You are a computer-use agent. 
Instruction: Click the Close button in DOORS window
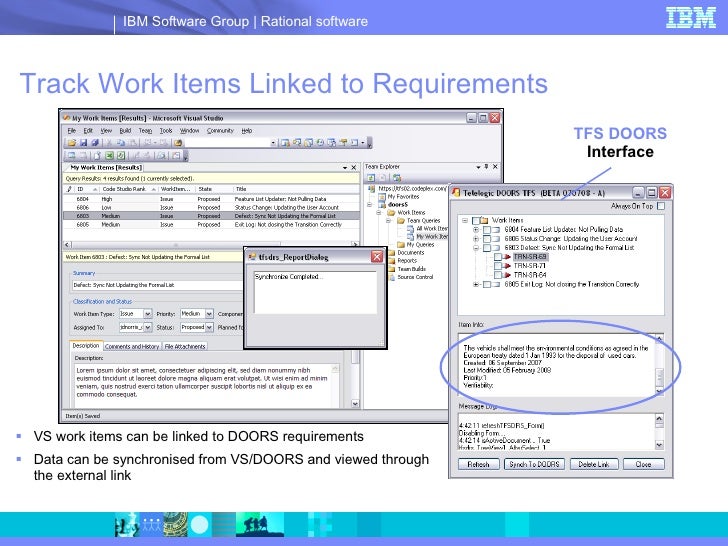643,464
